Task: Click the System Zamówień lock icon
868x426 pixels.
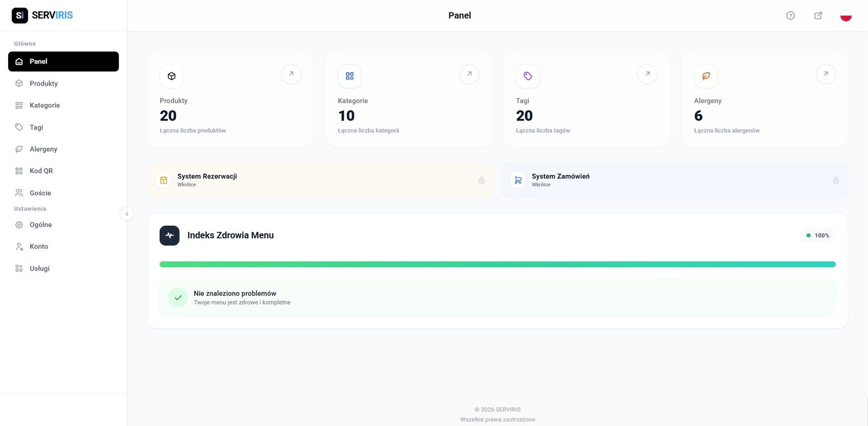Action: tap(835, 180)
